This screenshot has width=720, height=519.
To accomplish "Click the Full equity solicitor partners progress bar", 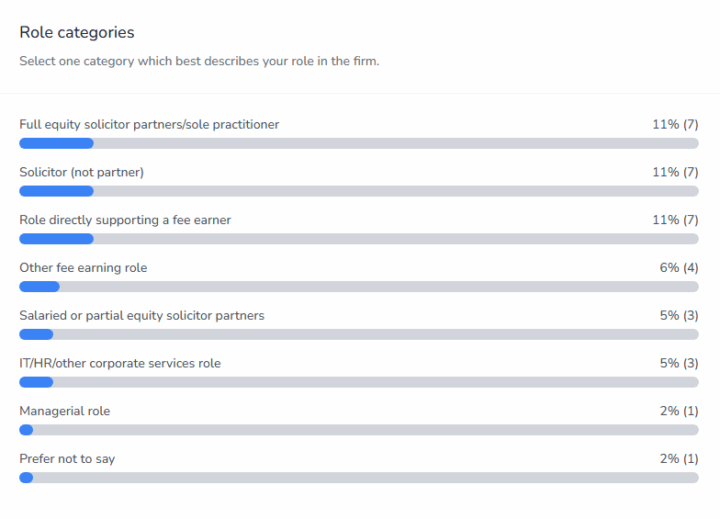I will [359, 143].
